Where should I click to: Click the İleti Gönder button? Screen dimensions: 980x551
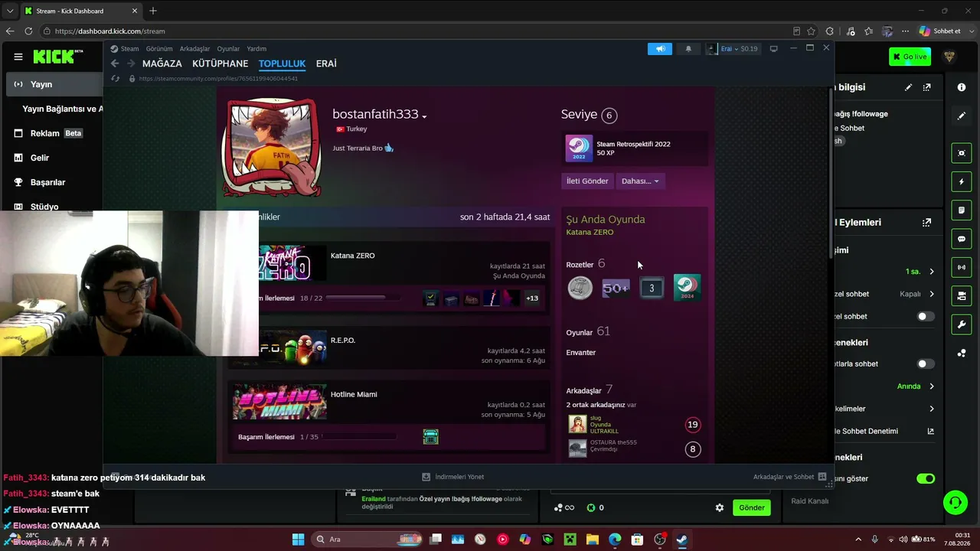click(587, 181)
